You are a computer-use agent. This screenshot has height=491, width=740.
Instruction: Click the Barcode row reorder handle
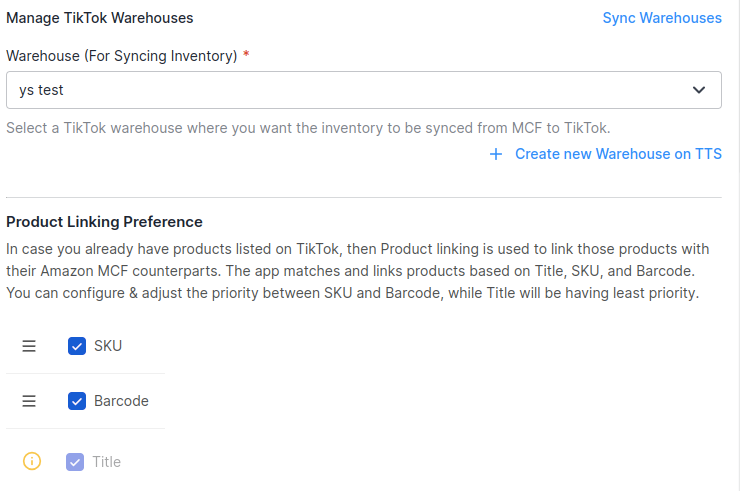click(29, 401)
